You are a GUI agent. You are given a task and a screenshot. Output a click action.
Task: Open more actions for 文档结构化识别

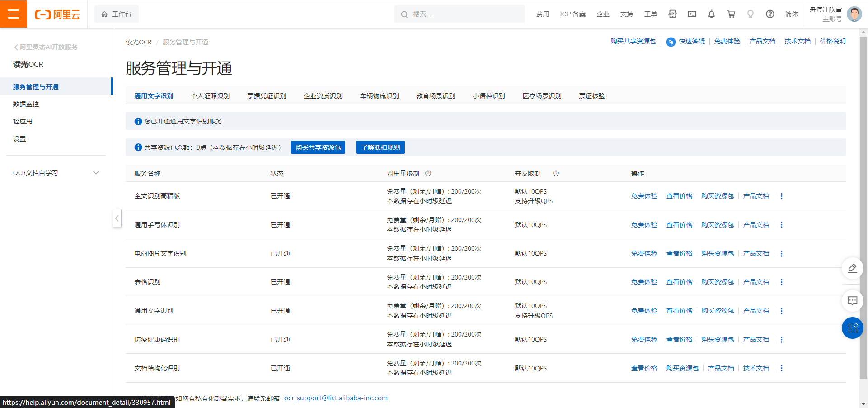tap(781, 368)
